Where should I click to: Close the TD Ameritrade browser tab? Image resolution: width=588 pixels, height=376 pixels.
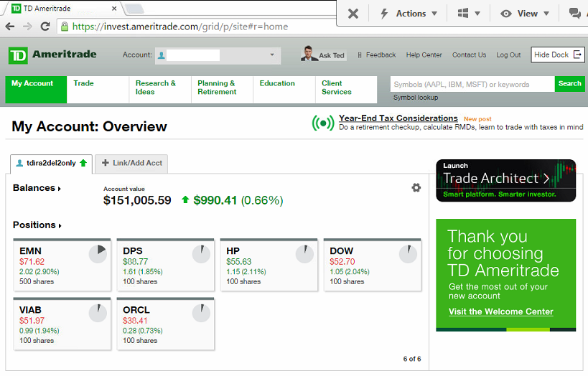pyautogui.click(x=114, y=8)
